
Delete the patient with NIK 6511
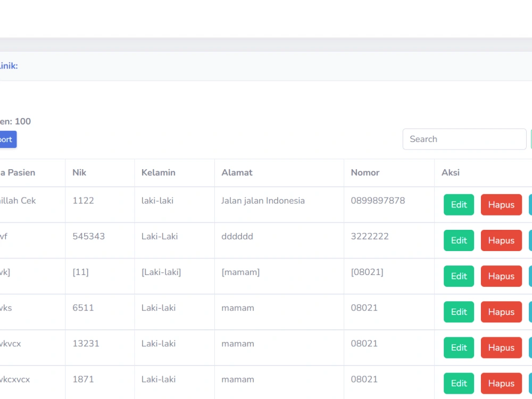(x=501, y=312)
